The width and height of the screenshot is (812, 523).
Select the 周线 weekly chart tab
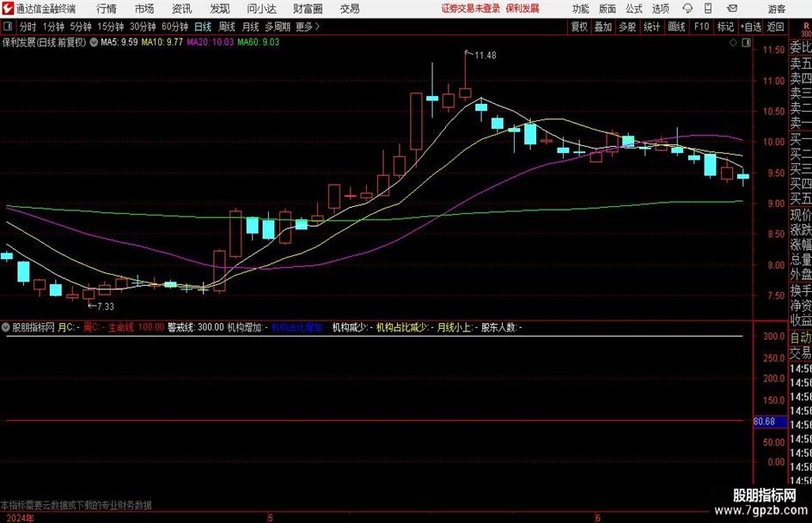(227, 27)
